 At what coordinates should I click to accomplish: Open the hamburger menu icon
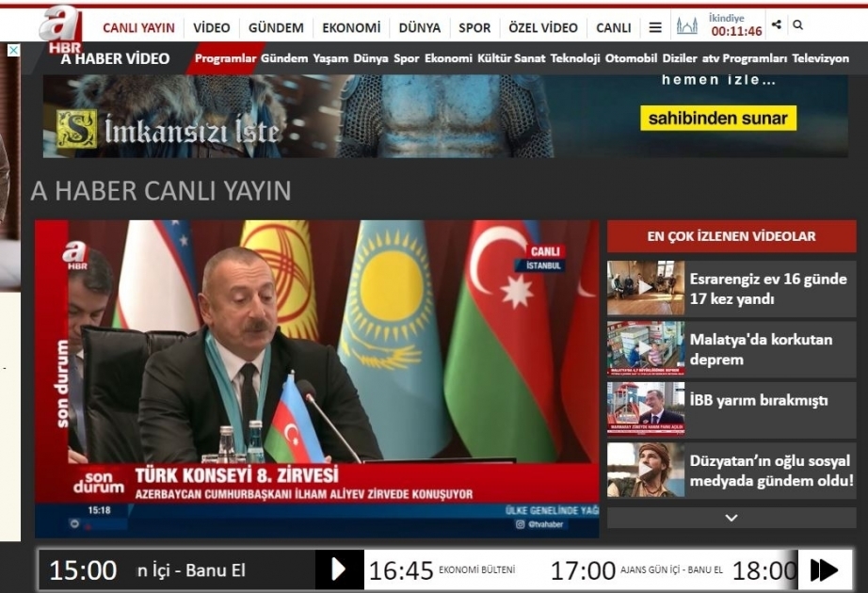coord(655,27)
